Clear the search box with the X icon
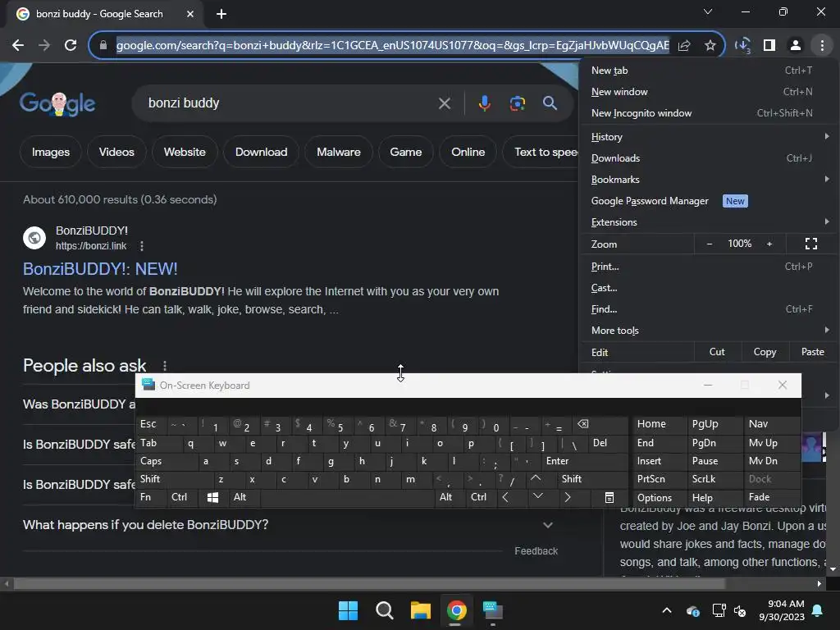The height and width of the screenshot is (630, 840). pos(444,103)
